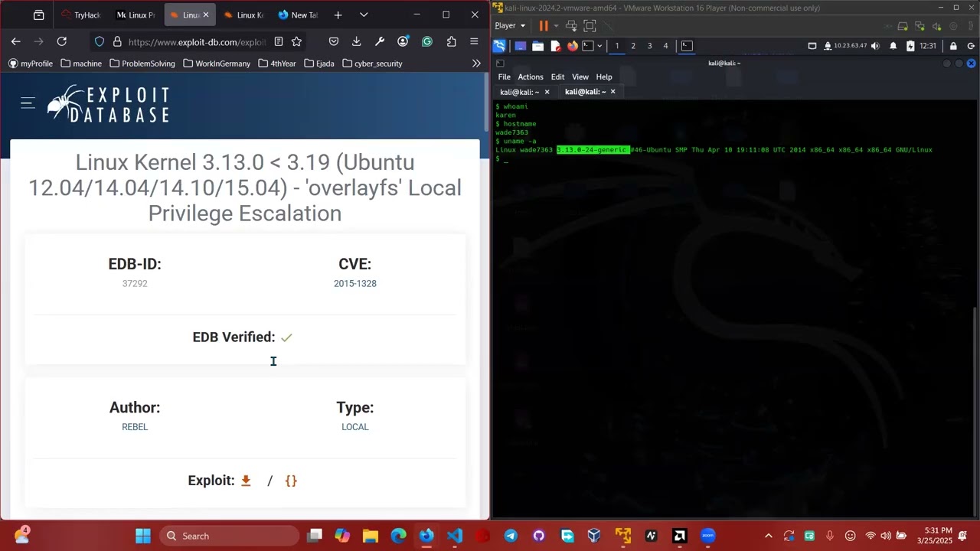Viewport: 980px width, 551px height.
Task: Reload the exploit-db page
Action: 62,41
